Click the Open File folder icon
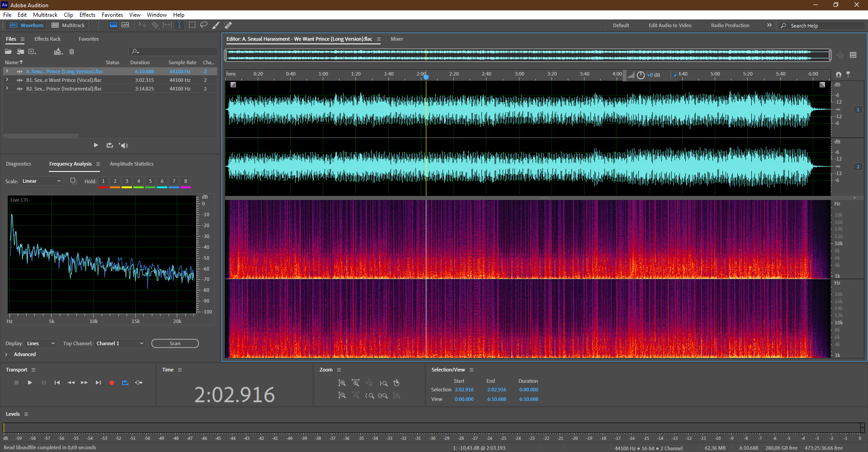This screenshot has height=452, width=868. pos(8,52)
